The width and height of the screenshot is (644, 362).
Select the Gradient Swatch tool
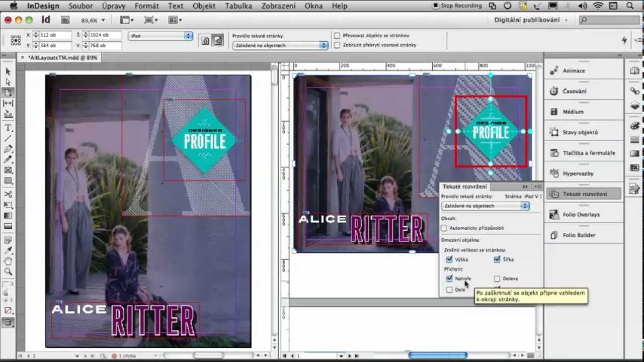8,215
